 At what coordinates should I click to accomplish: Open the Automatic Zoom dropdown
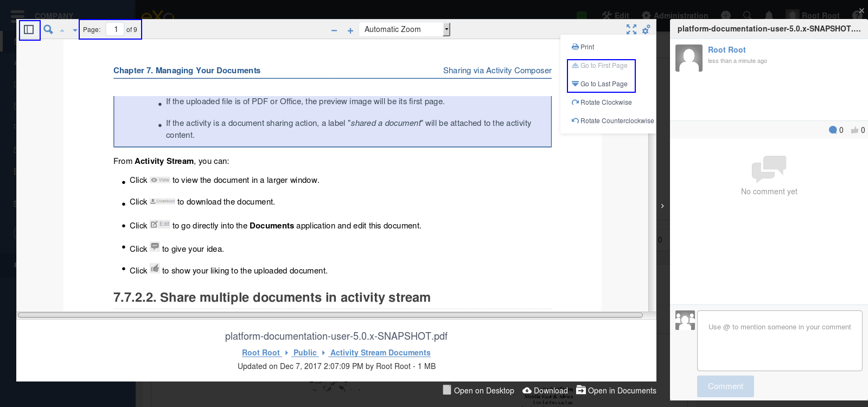click(405, 29)
